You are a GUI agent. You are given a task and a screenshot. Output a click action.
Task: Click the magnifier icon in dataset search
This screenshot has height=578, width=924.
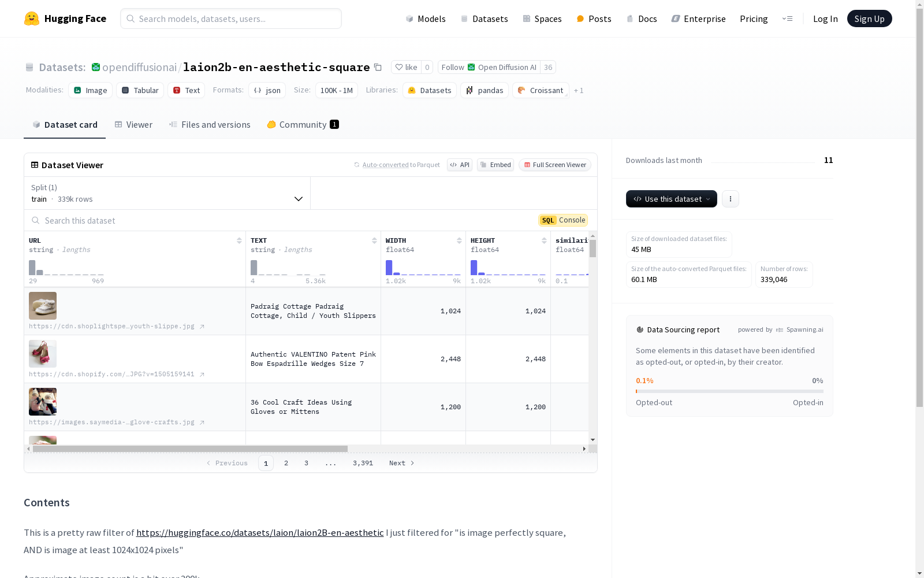click(36, 220)
